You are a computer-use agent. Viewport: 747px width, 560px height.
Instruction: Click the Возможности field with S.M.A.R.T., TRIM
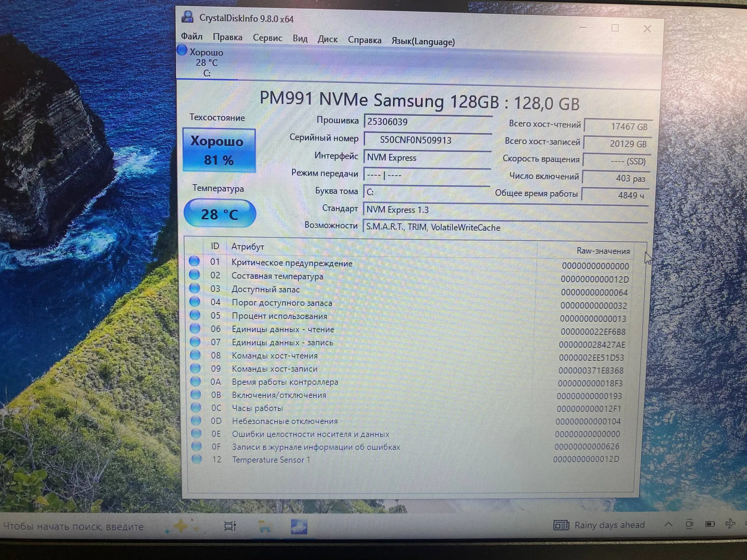[x=505, y=227]
